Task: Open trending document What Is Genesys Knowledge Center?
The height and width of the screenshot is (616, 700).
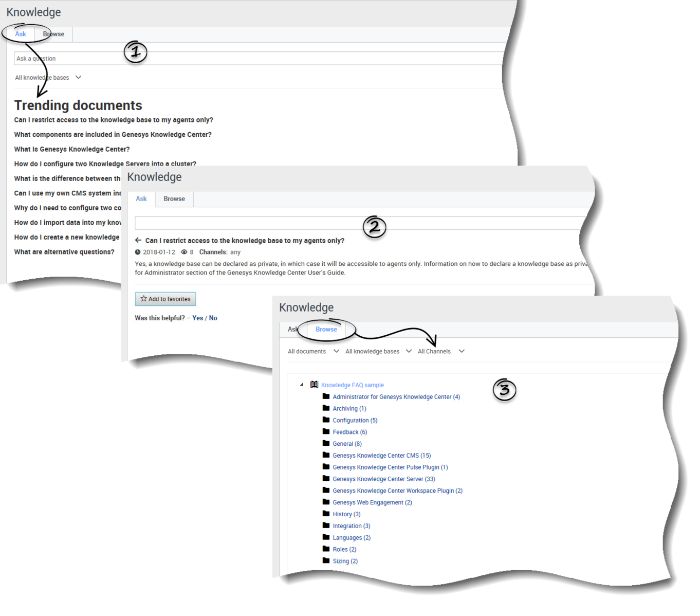Action: point(72,149)
